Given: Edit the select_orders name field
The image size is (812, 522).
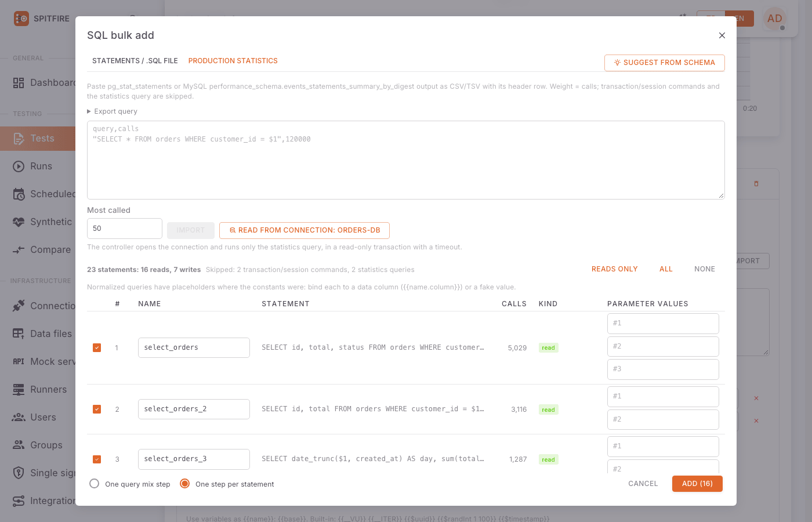Looking at the screenshot, I should point(194,348).
